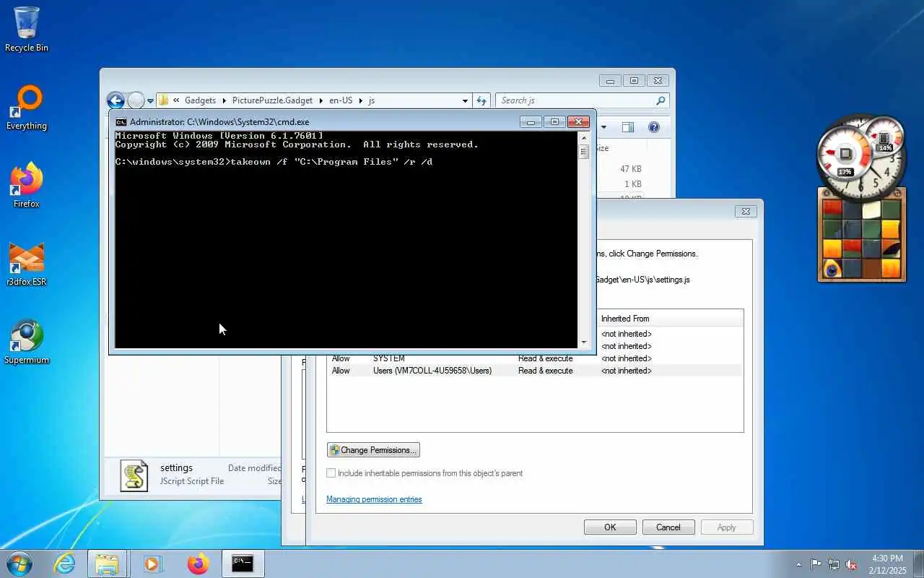Toggle Include inheritable permissions checkbox
The width and height of the screenshot is (924, 578).
[x=331, y=473]
